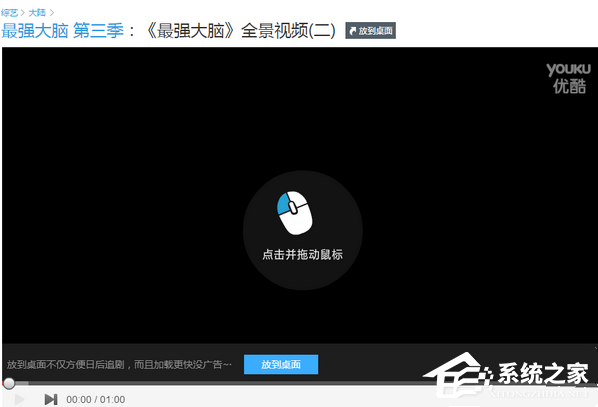The height and width of the screenshot is (407, 598).
Task: Click the 放到桌面 button beside the title
Action: (370, 31)
